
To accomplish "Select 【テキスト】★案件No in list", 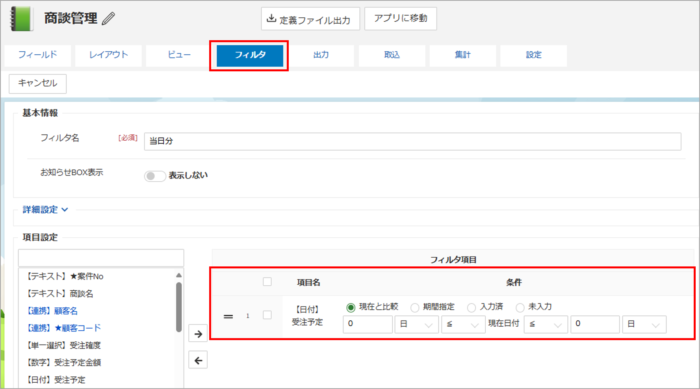I will [x=65, y=276].
